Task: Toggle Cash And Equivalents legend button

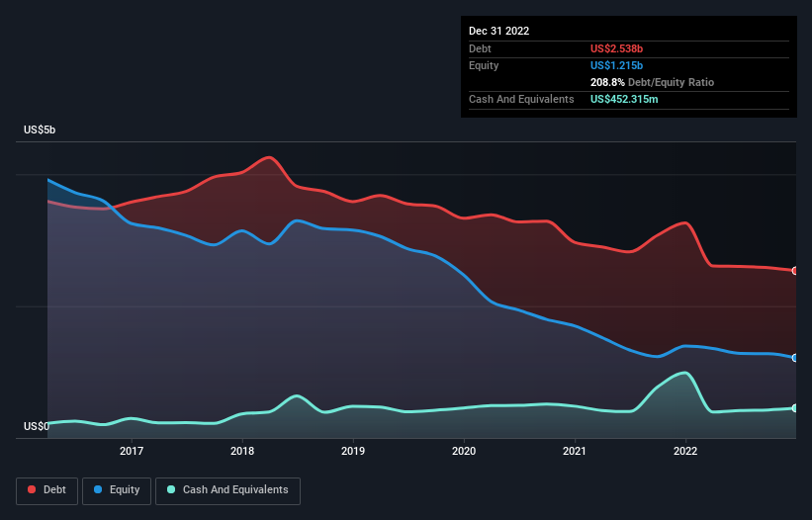Action: point(227,490)
